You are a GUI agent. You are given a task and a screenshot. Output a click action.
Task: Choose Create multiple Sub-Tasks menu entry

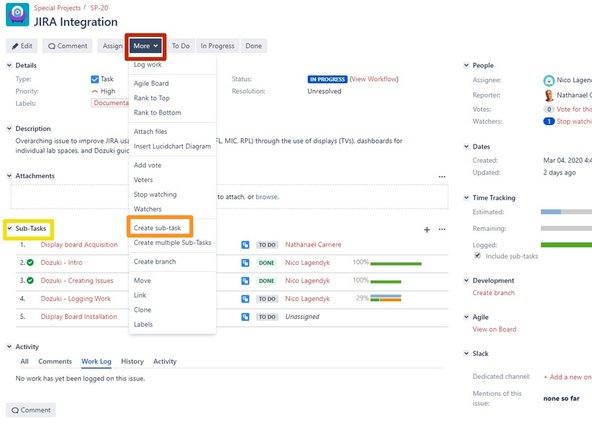pyautogui.click(x=172, y=243)
